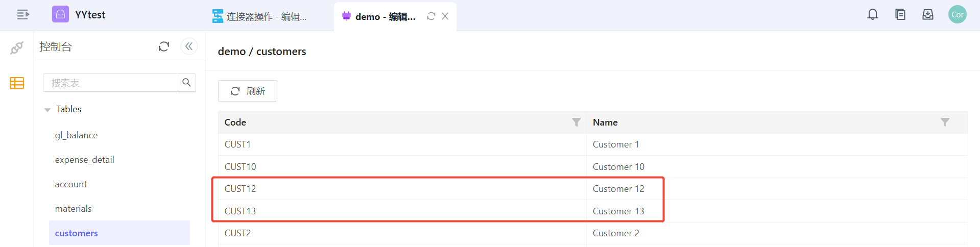Click the 刷新 button

[248, 91]
